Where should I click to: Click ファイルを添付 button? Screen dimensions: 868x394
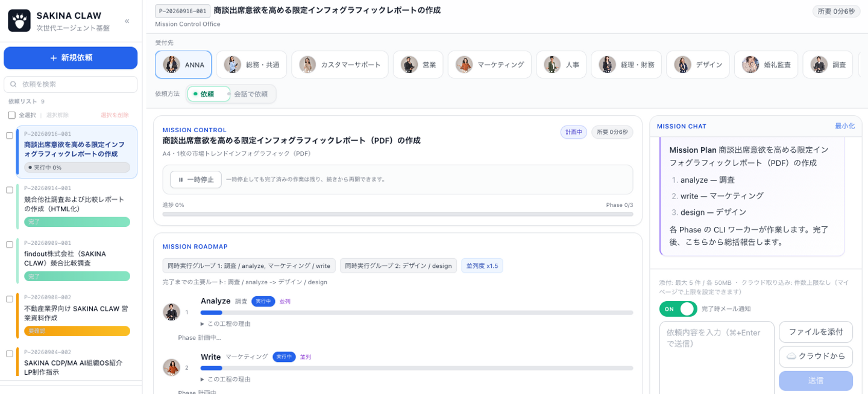816,332
